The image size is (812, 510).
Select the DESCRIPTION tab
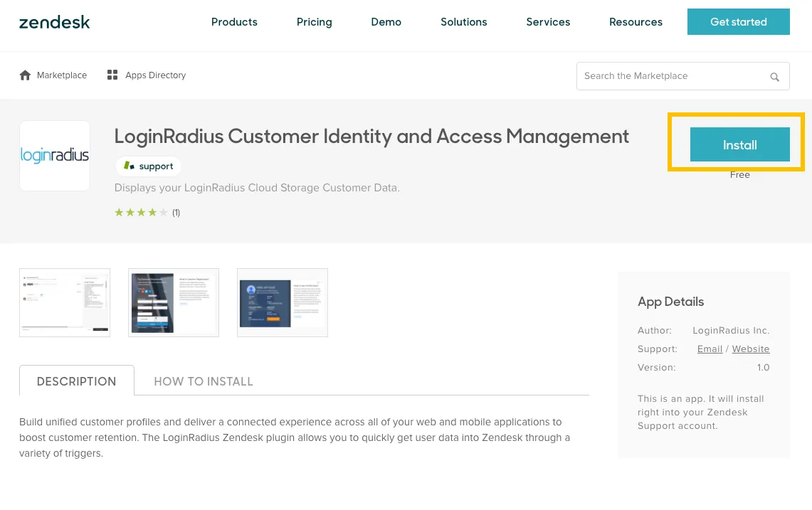pyautogui.click(x=77, y=381)
